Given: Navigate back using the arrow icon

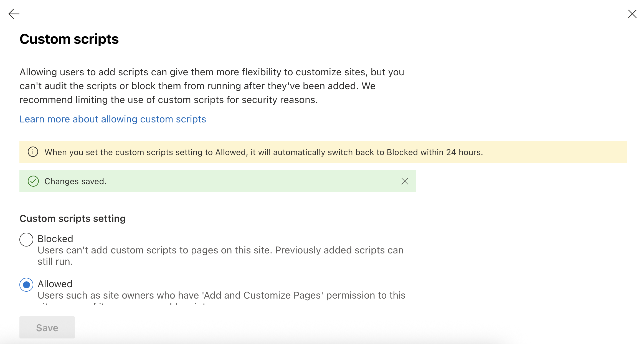Looking at the screenshot, I should click(x=13, y=14).
